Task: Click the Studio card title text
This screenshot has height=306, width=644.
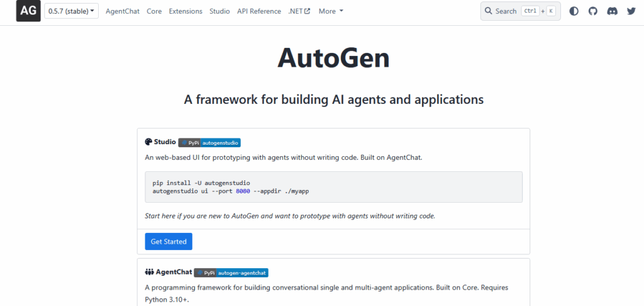Action: tap(165, 142)
